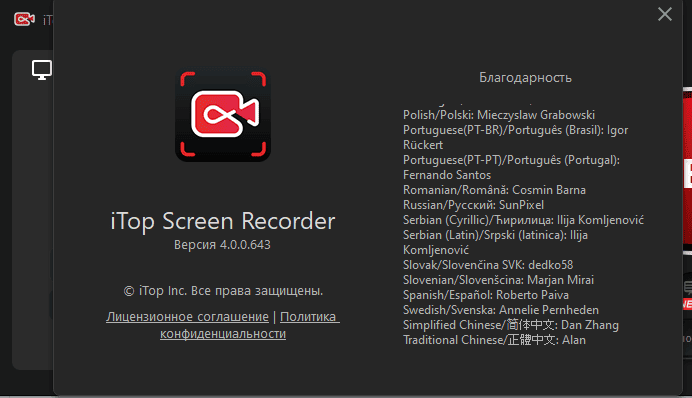Select the Swedish Annelie Pernheden credit line
This screenshot has width=692, height=398.
[501, 310]
